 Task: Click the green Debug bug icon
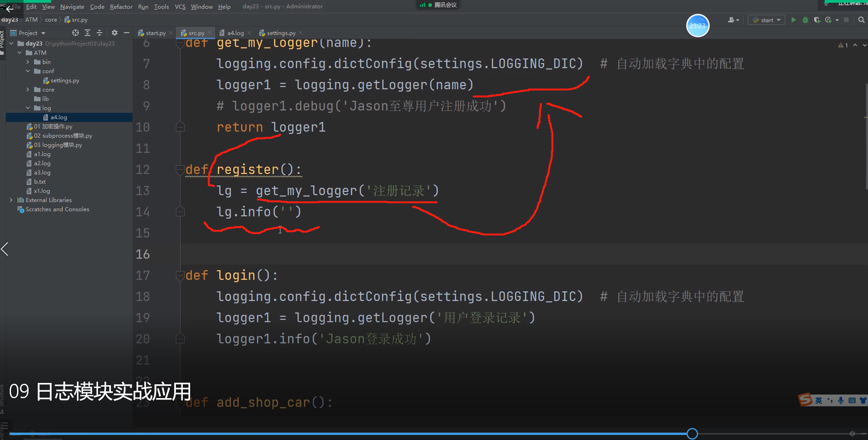click(805, 20)
